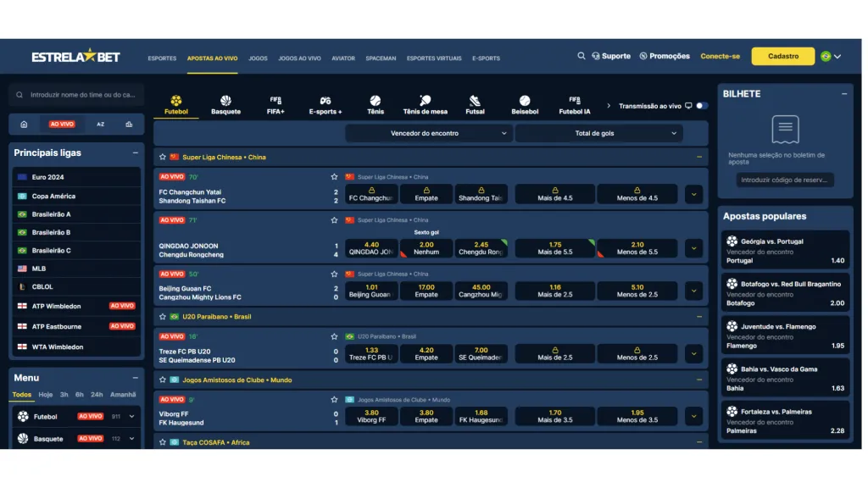Image resolution: width=868 pixels, height=488 pixels.
Task: Switch to the 24h menu tab
Action: [97, 395]
